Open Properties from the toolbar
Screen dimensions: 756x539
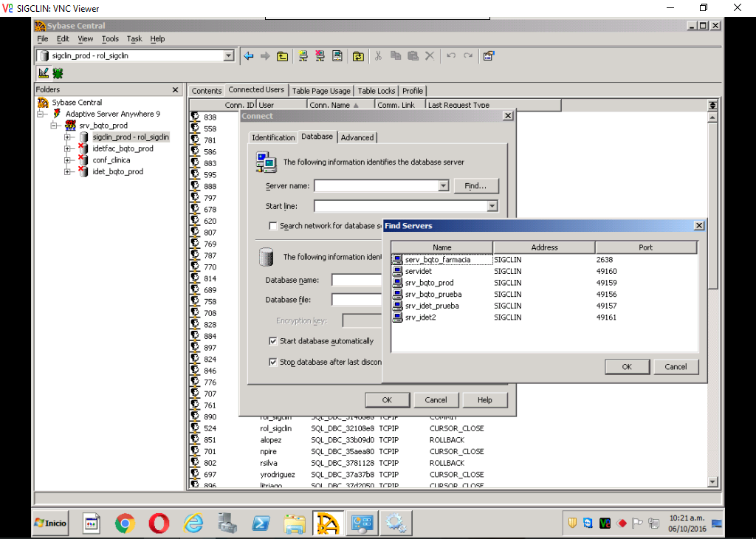(489, 56)
